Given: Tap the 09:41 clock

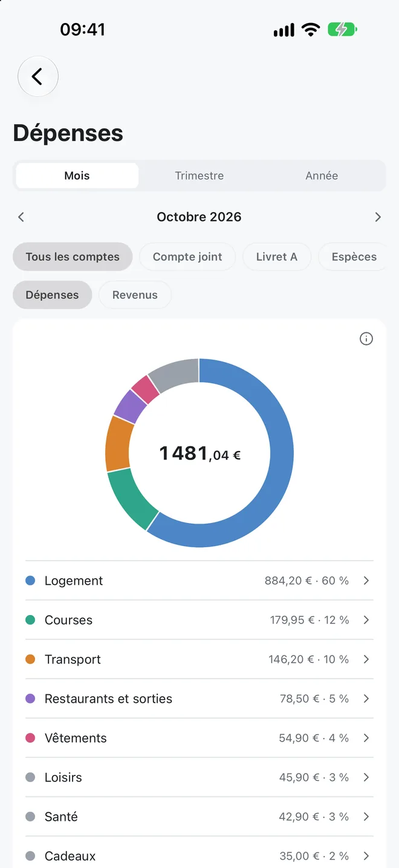Looking at the screenshot, I should (83, 30).
